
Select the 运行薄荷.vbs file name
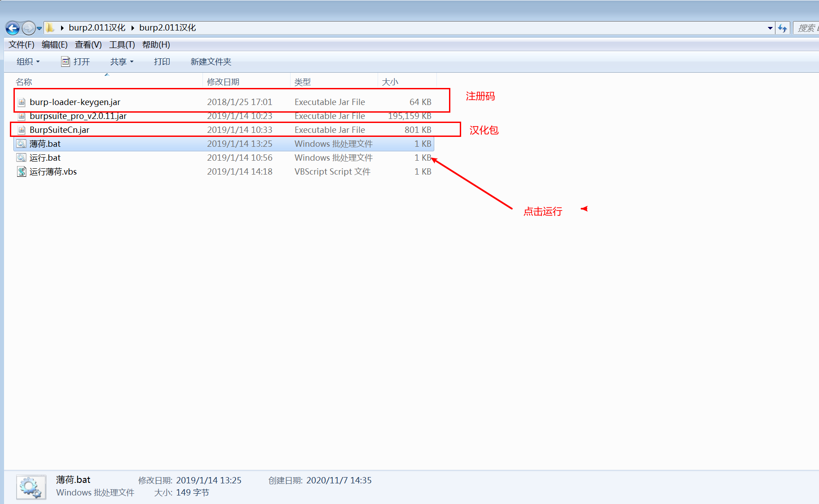53,171
